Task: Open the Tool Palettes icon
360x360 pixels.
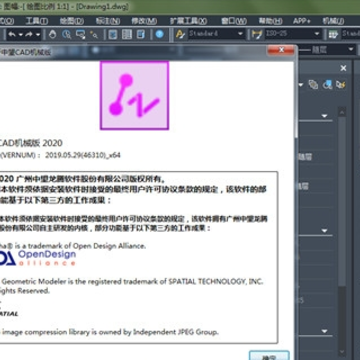Action: click(141, 34)
